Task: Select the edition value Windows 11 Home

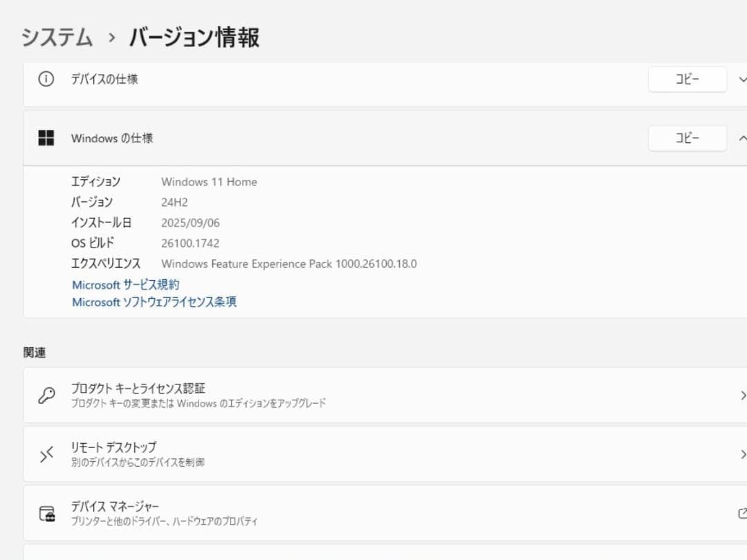Action: 209,182
